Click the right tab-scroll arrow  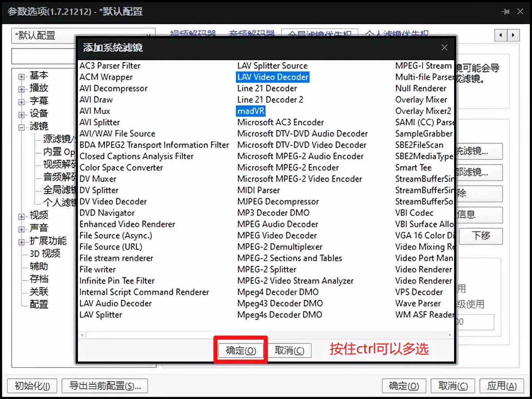[513, 35]
